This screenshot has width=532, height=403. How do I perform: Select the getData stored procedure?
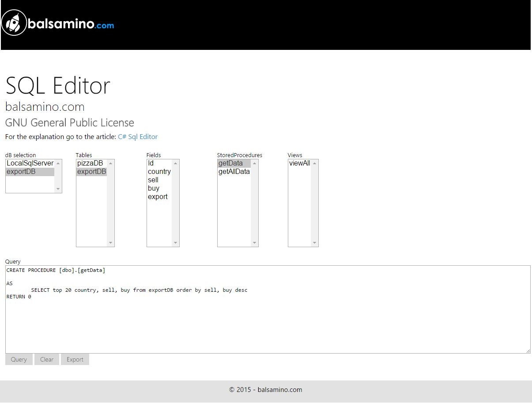click(230, 163)
